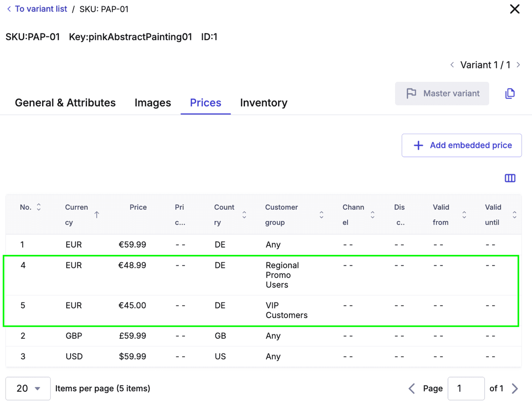This screenshot has height=410, width=532.
Task: Click the previous variant arrow
Action: click(452, 65)
